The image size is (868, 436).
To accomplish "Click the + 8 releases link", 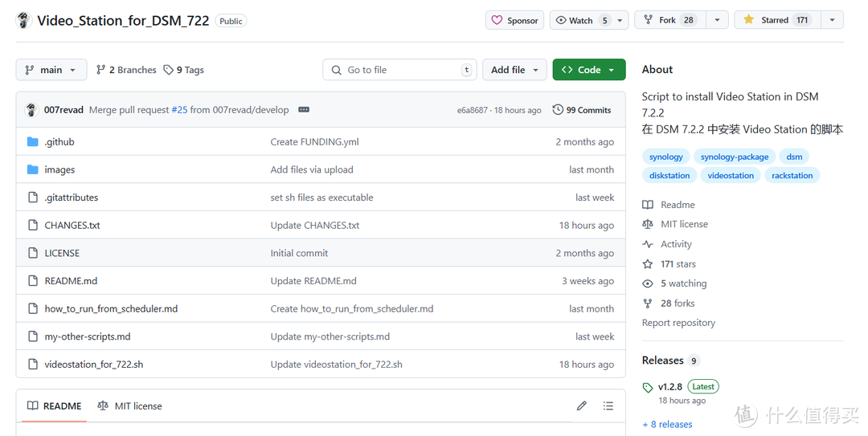I will click(667, 424).
